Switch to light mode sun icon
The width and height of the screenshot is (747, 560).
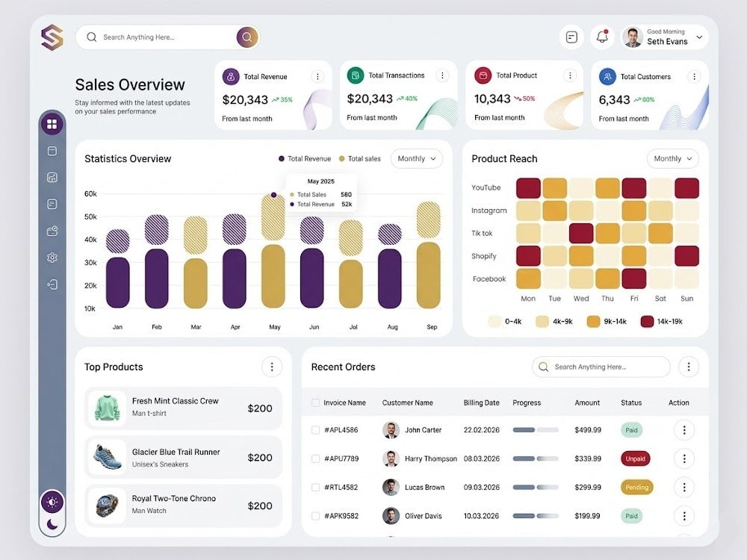(52, 502)
